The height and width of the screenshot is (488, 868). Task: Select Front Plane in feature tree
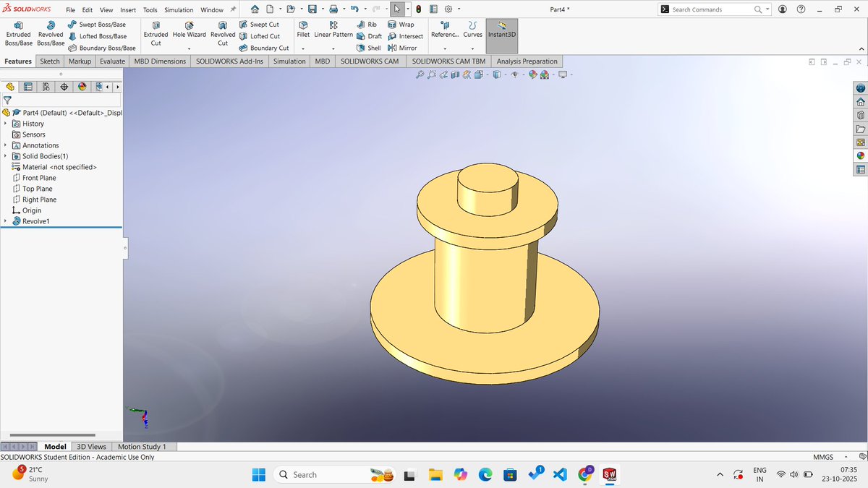[34, 178]
